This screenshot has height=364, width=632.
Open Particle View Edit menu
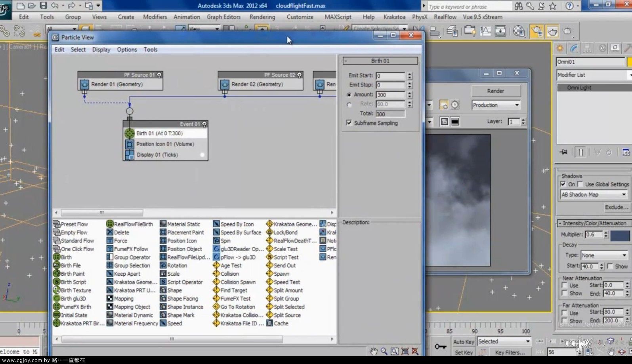pyautogui.click(x=59, y=50)
